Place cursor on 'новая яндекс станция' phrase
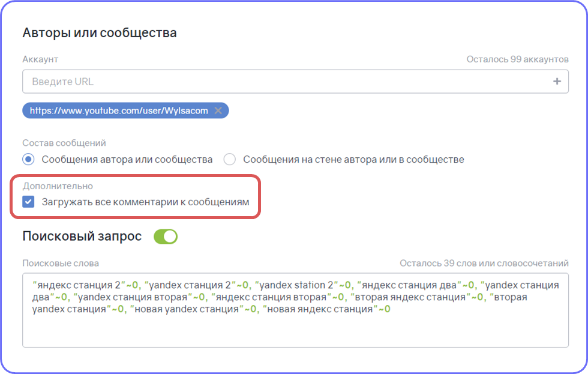 (320, 309)
